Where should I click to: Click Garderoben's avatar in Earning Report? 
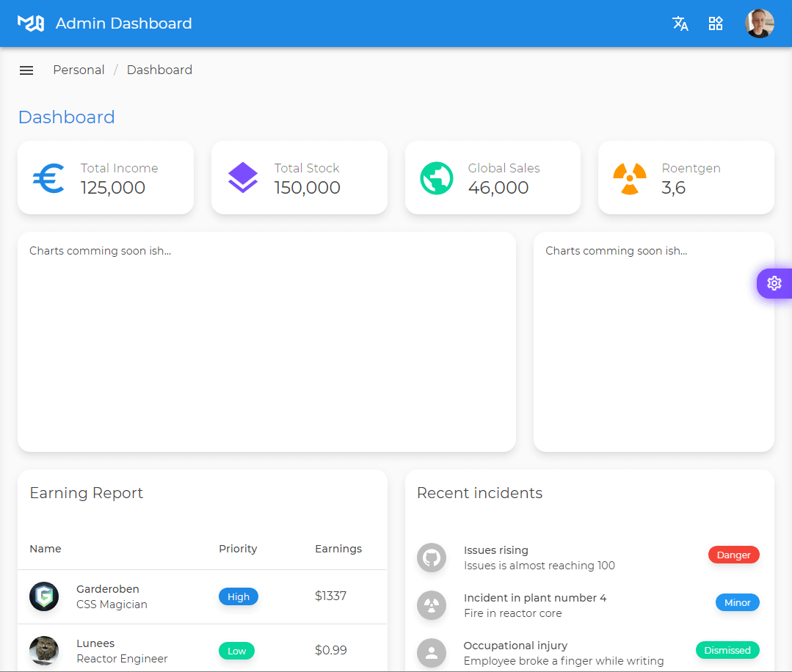[44, 596]
